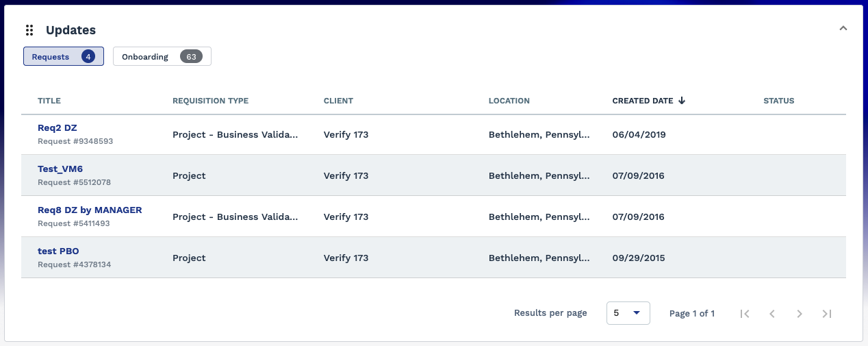Collapse the Updates panel with the chevron
Screen dimensions: 868x346
pos(843,29)
